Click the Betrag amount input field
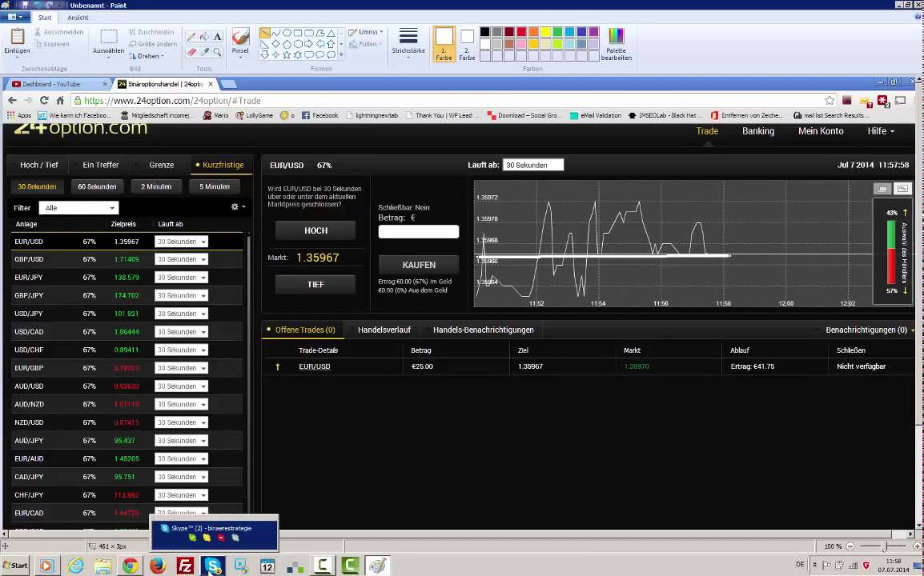 tap(419, 232)
